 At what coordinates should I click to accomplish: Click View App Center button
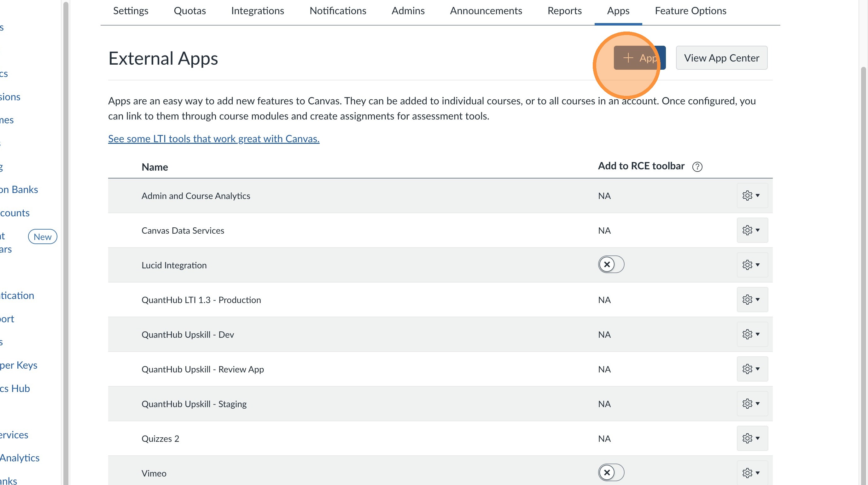click(721, 58)
